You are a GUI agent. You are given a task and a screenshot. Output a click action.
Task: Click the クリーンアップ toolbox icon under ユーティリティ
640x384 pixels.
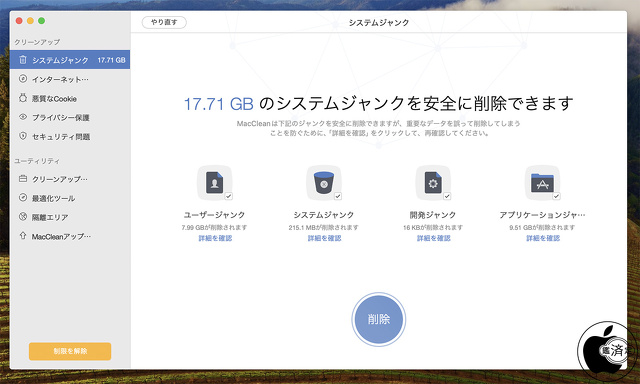[23, 179]
